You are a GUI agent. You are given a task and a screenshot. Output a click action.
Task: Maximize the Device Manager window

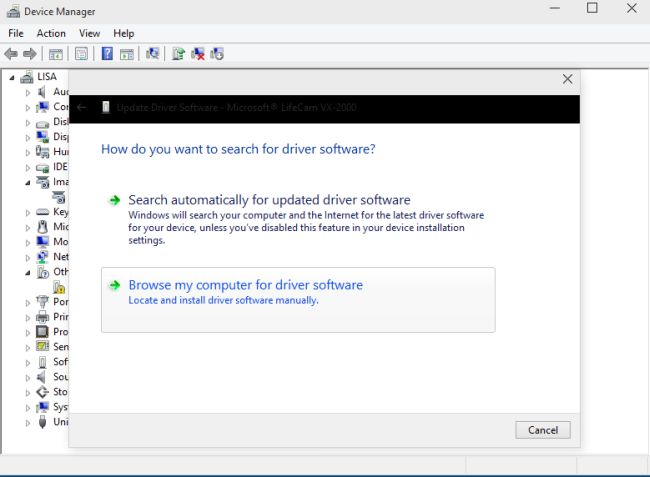[592, 8]
